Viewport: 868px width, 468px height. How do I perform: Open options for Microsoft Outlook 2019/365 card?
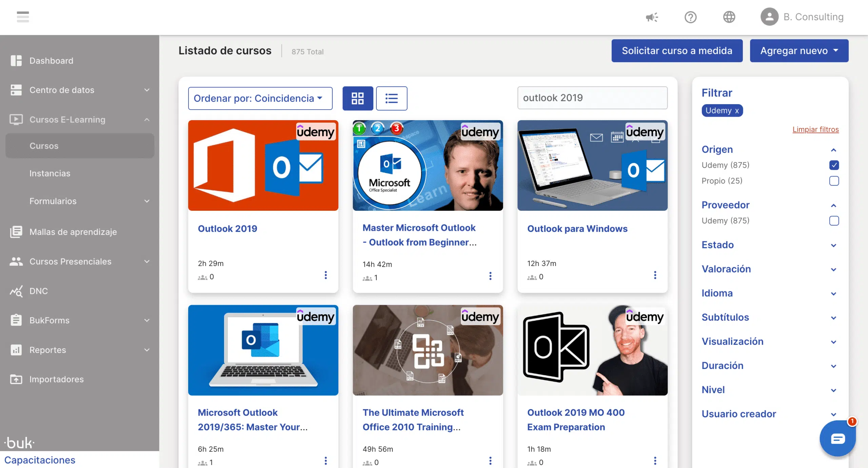click(326, 461)
